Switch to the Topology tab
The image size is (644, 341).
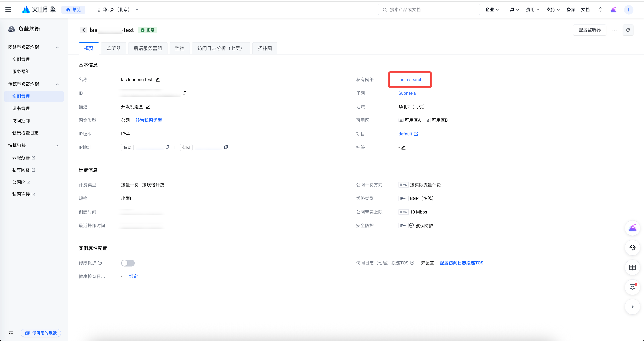tap(265, 48)
